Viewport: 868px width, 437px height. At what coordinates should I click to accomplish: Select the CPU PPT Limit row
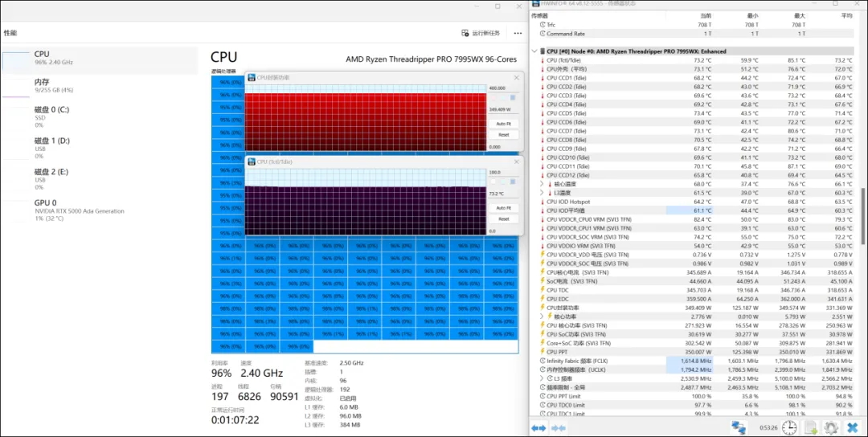[x=694, y=397]
